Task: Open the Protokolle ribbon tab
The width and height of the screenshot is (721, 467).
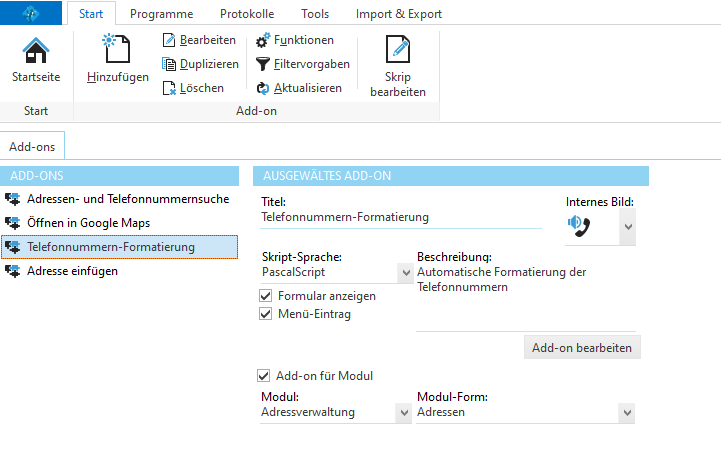Action: [247, 14]
